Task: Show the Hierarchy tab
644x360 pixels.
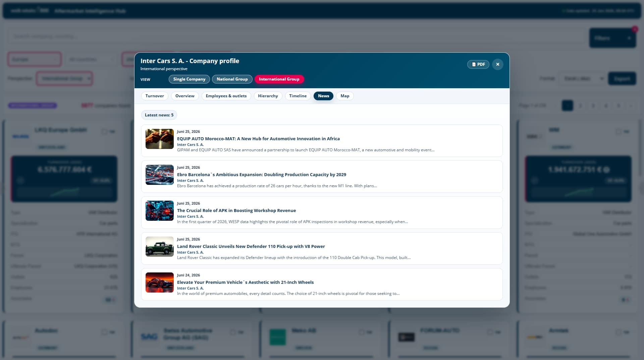Action: pos(268,96)
